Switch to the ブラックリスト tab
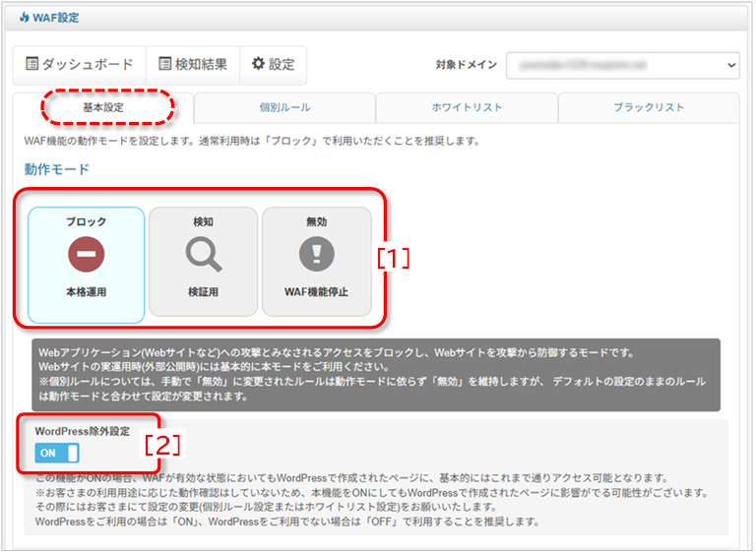 pyautogui.click(x=649, y=107)
